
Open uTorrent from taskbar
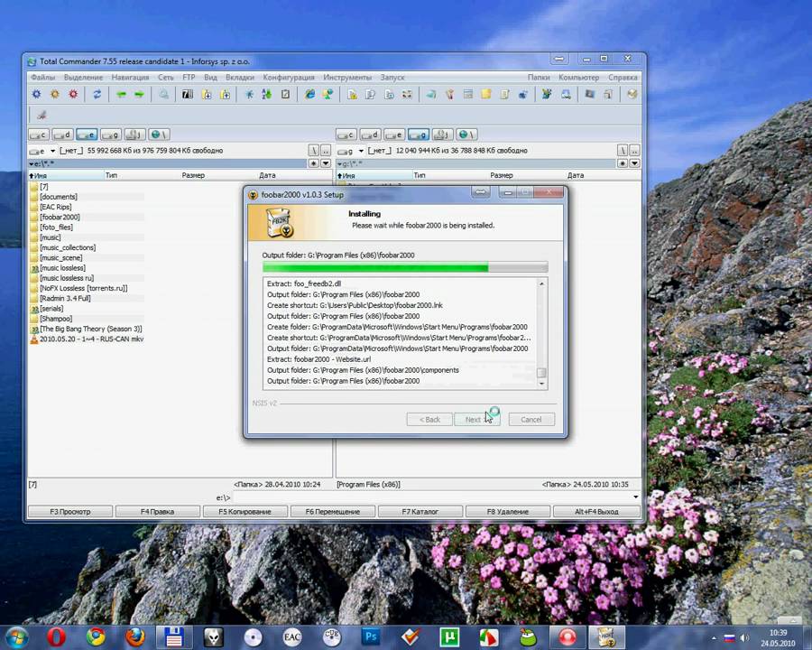pos(449,637)
